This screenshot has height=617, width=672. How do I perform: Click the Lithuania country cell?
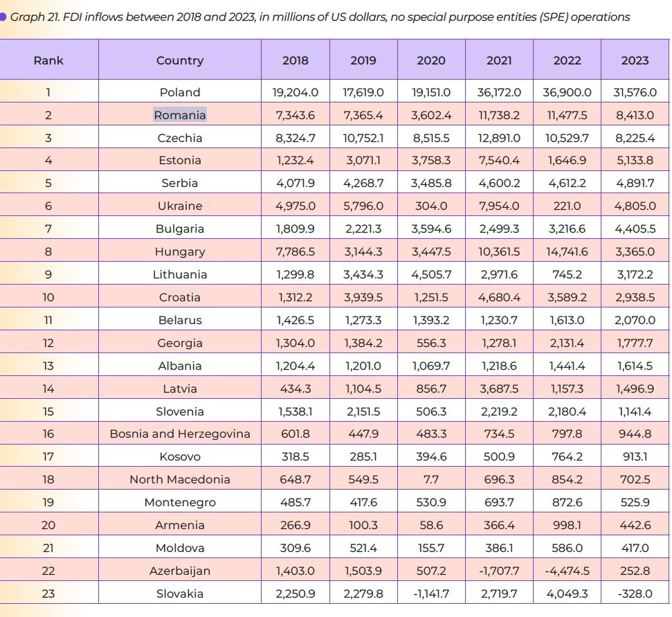(x=180, y=274)
